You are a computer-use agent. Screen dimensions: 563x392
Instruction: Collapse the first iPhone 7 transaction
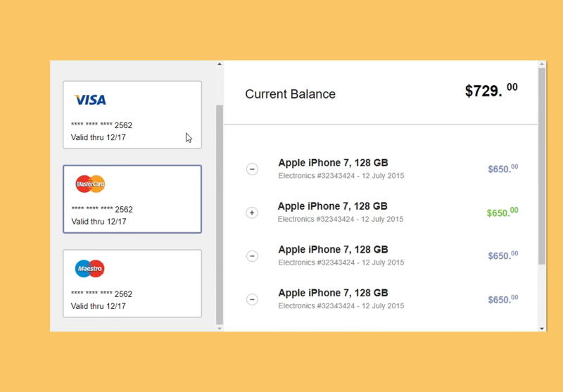coord(252,169)
